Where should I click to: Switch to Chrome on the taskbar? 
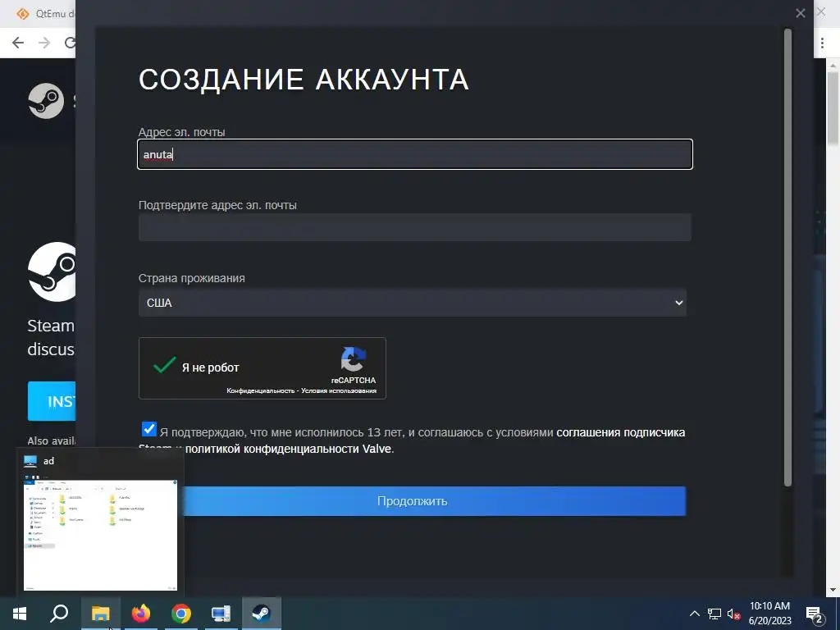(181, 614)
